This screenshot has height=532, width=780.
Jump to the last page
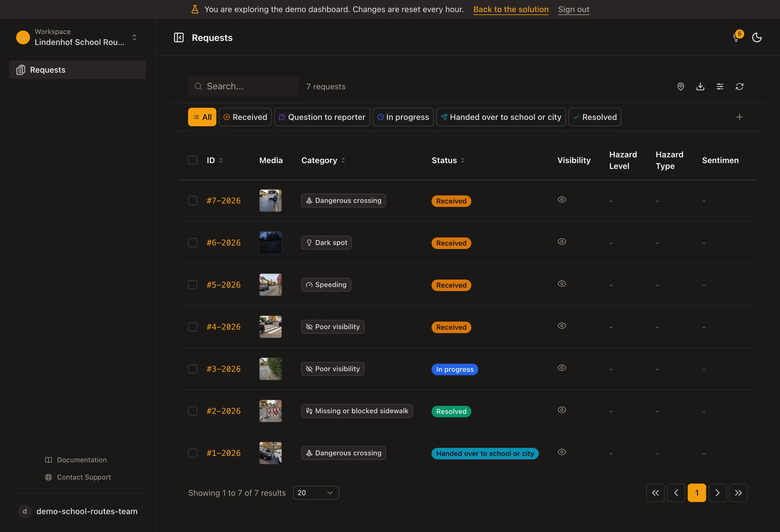coord(738,493)
